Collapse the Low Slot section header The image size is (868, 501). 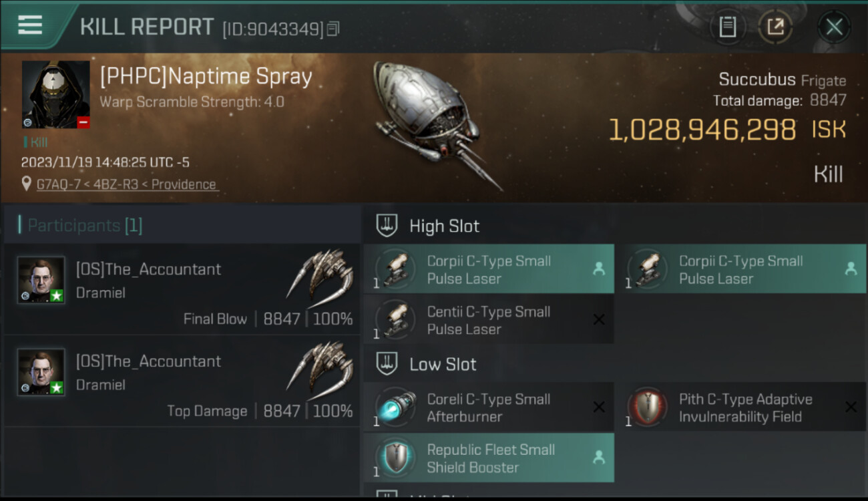[443, 364]
